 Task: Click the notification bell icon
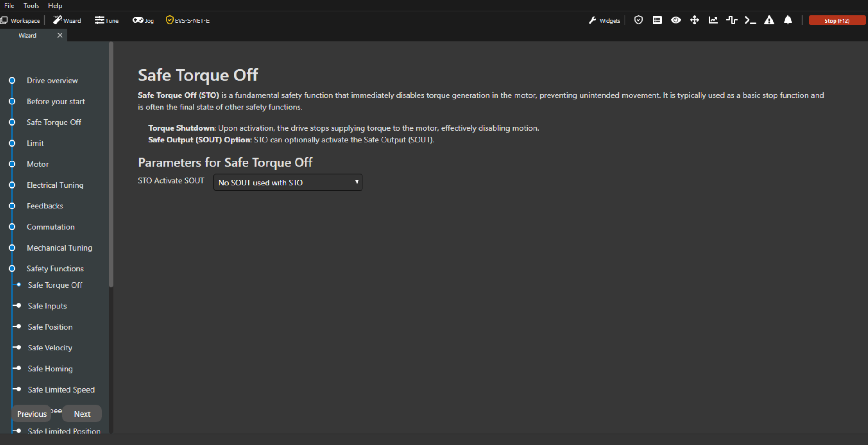coord(788,20)
